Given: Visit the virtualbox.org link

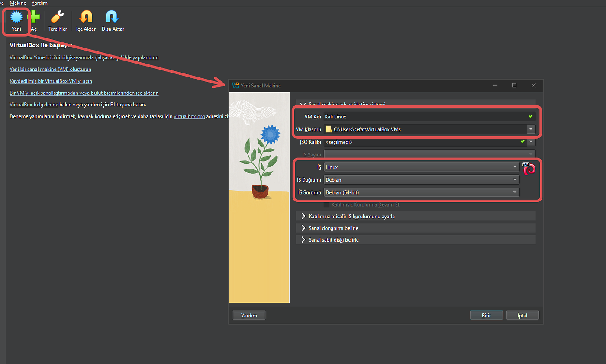Looking at the screenshot, I should coord(189,116).
